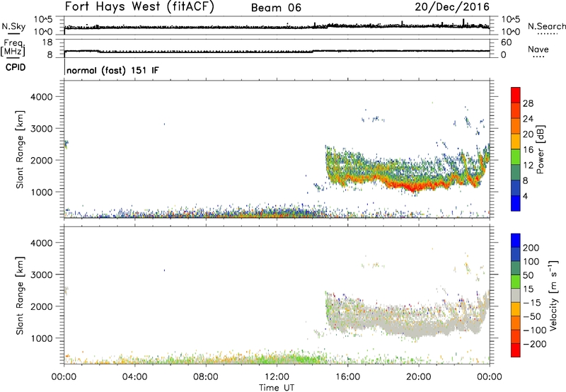Select the 'Beam 06' label
The height and width of the screenshot is (392, 566).
pyautogui.click(x=276, y=8)
